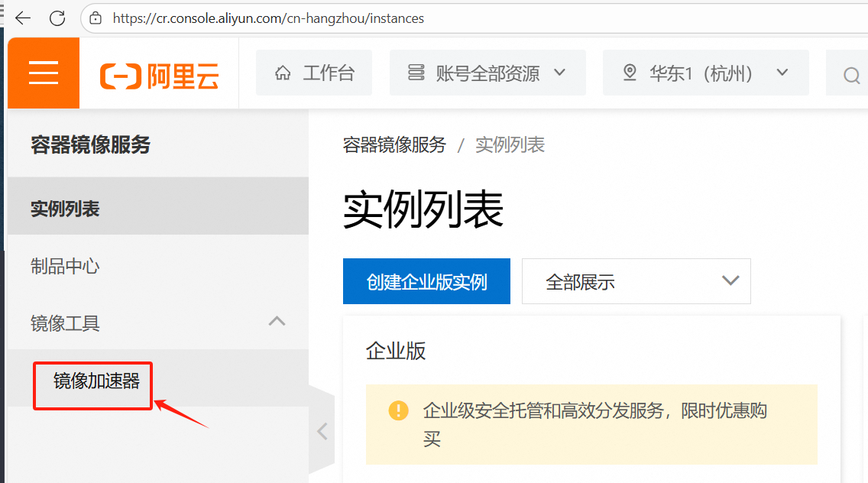The width and height of the screenshot is (868, 483).
Task: Click the 容器镜像服务 breadcrumb link
Action: [394, 145]
